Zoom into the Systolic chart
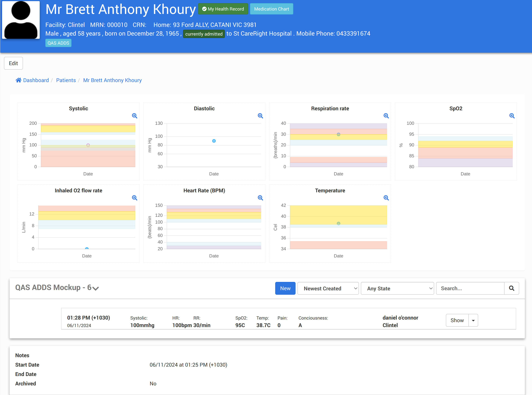 [135, 116]
